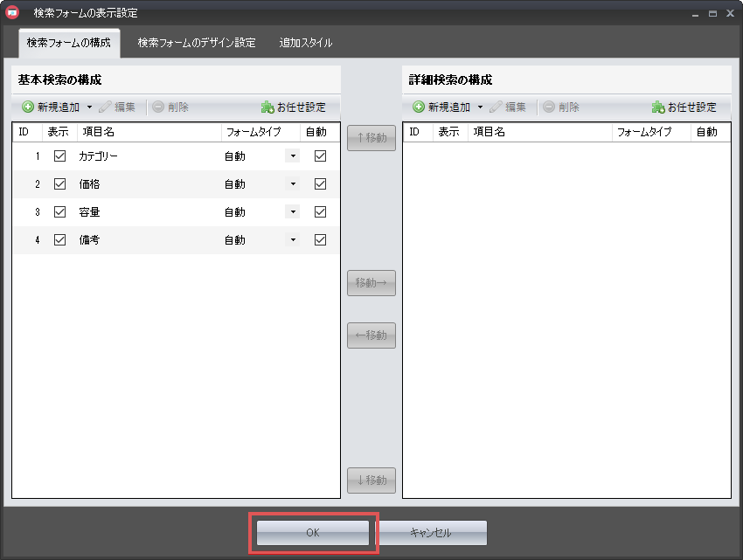Click new add icon in basic search toolbar
The width and height of the screenshot is (743, 560).
pos(28,107)
